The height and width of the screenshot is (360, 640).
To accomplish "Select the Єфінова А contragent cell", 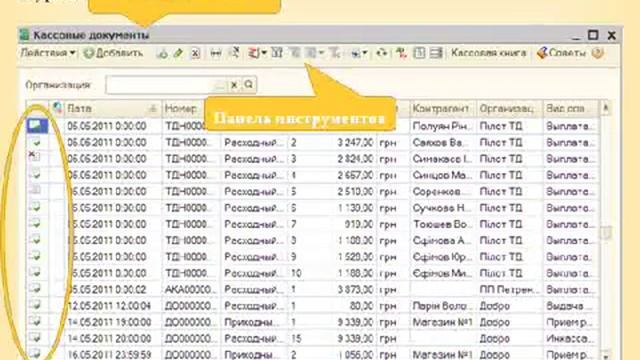I will click(443, 240).
